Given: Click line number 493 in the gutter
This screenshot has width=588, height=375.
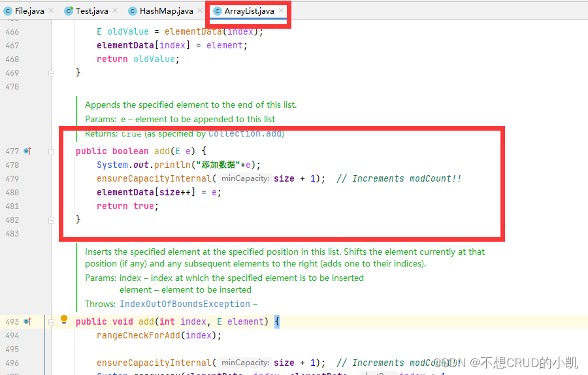Looking at the screenshot, I should 12,321.
